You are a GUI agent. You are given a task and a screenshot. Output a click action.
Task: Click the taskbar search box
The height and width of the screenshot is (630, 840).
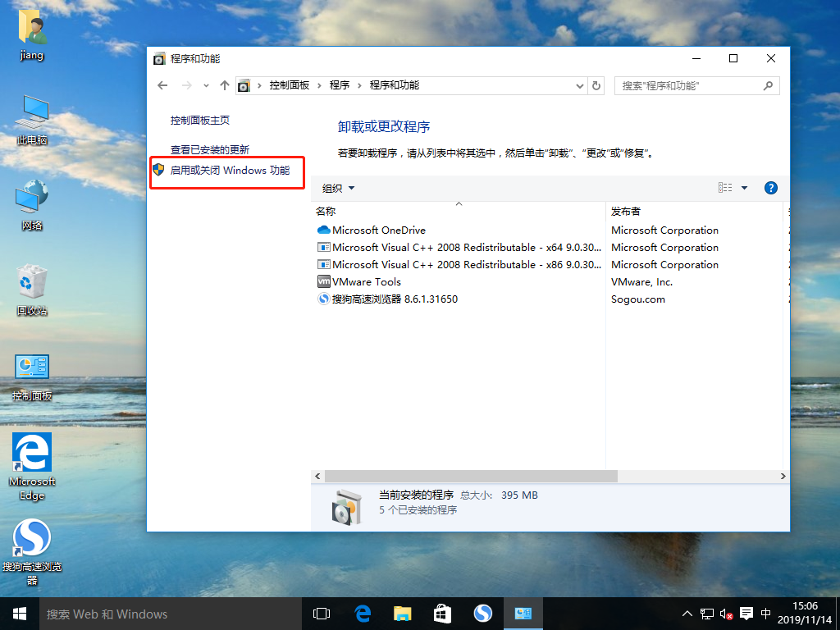coord(171,614)
